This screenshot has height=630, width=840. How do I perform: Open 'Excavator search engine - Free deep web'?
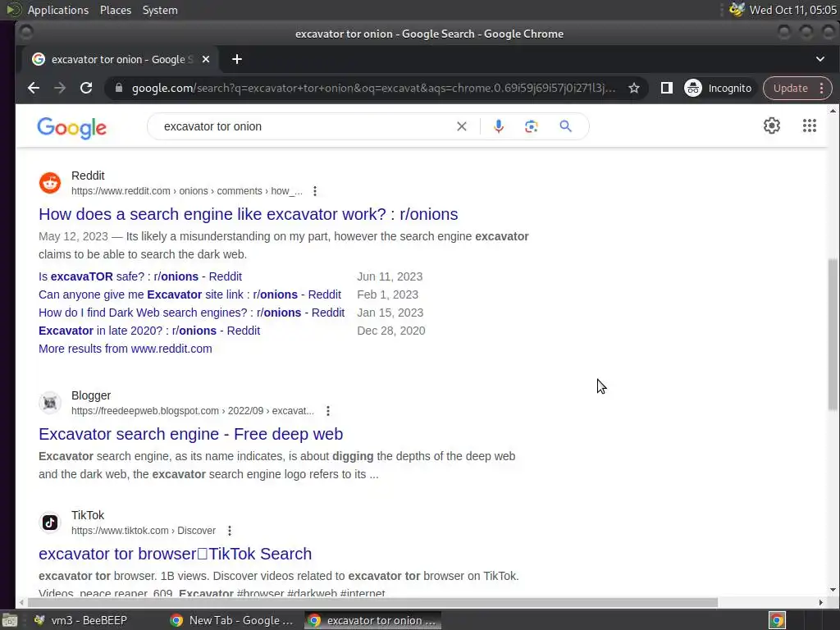pos(190,434)
